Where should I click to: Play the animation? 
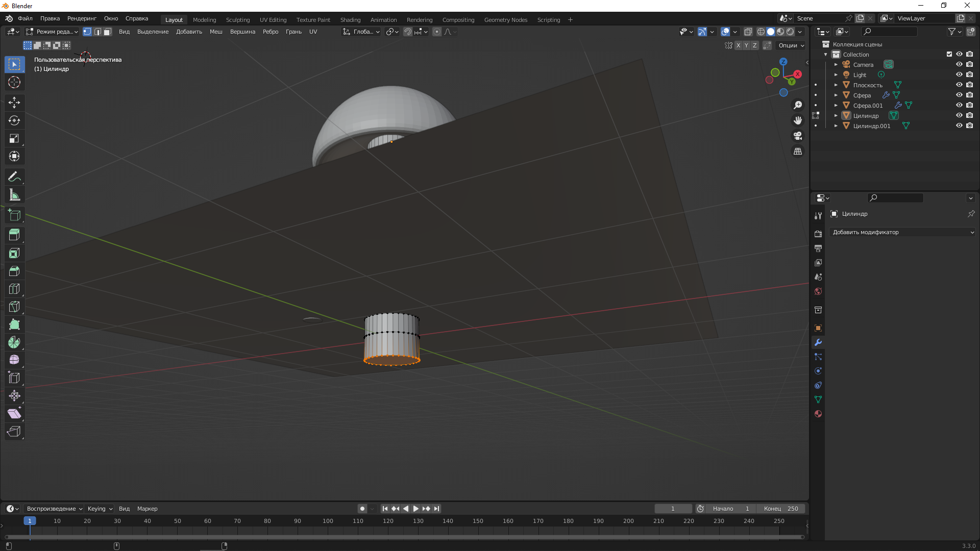click(416, 509)
